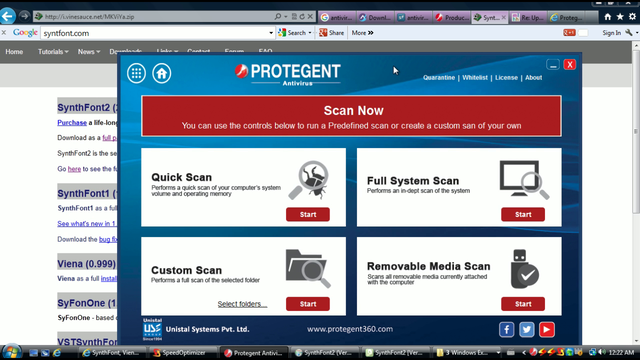The height and width of the screenshot is (360, 640).
Task: Expand the News menu on SynthFont site
Action: pos(89,52)
